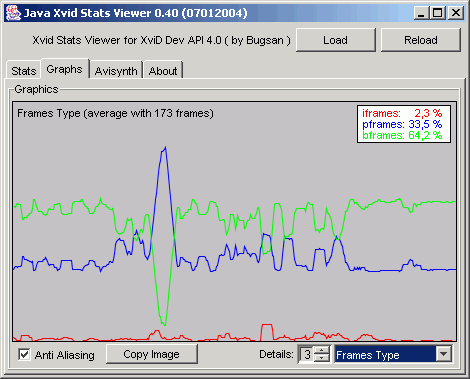
Task: Click the Java app icon in title bar
Action: click(x=13, y=13)
